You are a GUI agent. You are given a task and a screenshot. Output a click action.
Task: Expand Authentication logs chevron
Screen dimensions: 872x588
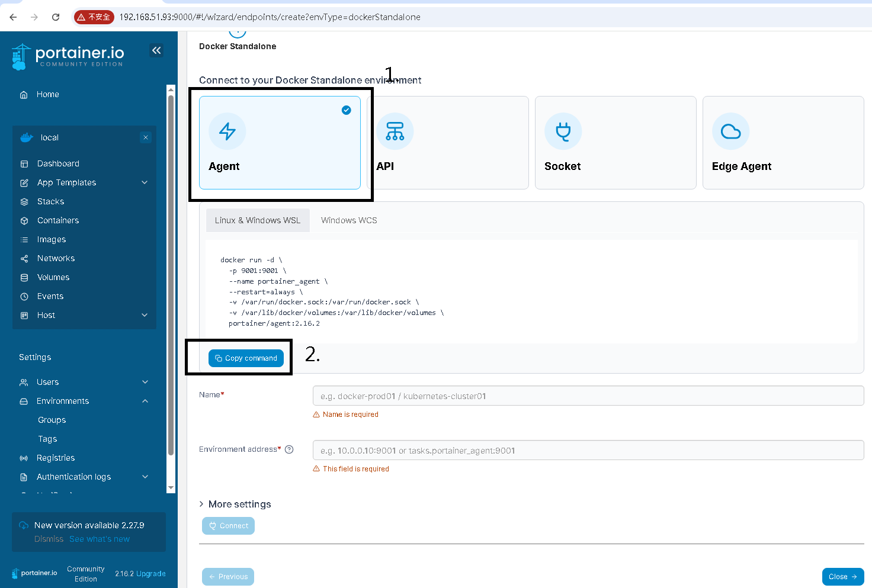pos(145,477)
